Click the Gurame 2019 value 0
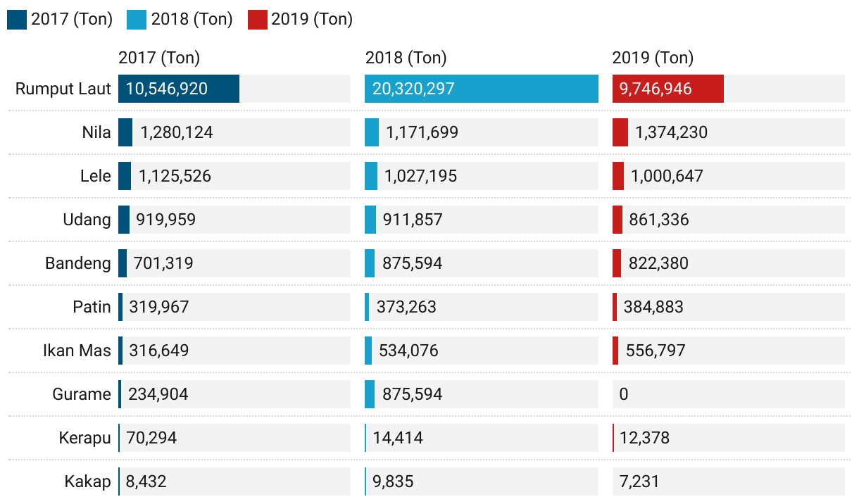 click(x=624, y=394)
